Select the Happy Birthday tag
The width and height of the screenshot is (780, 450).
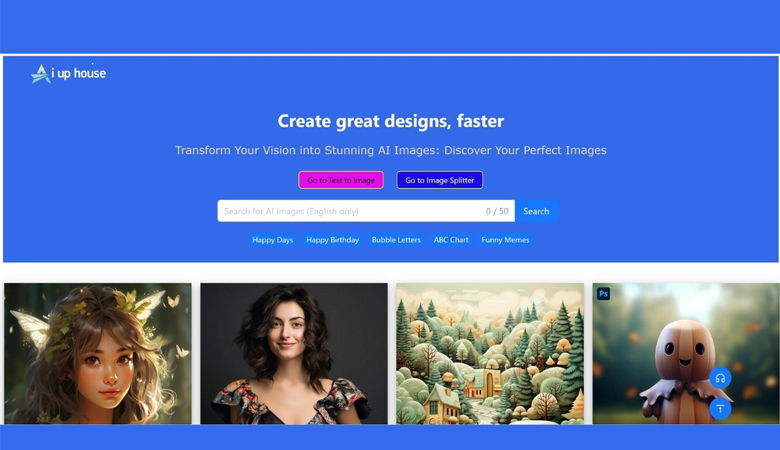pyautogui.click(x=332, y=240)
